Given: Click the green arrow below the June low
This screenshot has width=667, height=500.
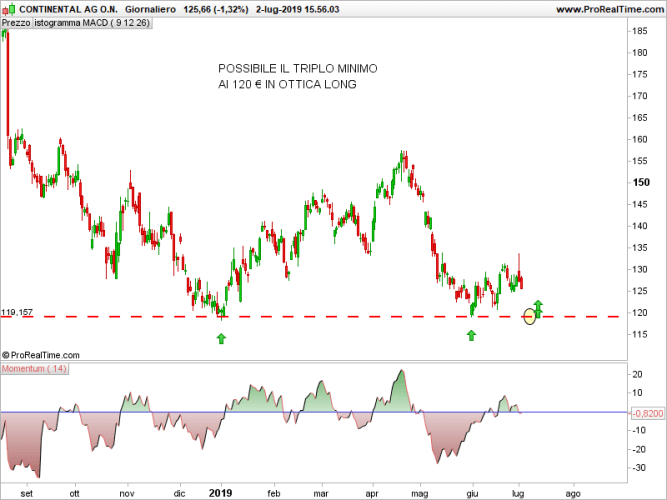Looking at the screenshot, I should 471,335.
